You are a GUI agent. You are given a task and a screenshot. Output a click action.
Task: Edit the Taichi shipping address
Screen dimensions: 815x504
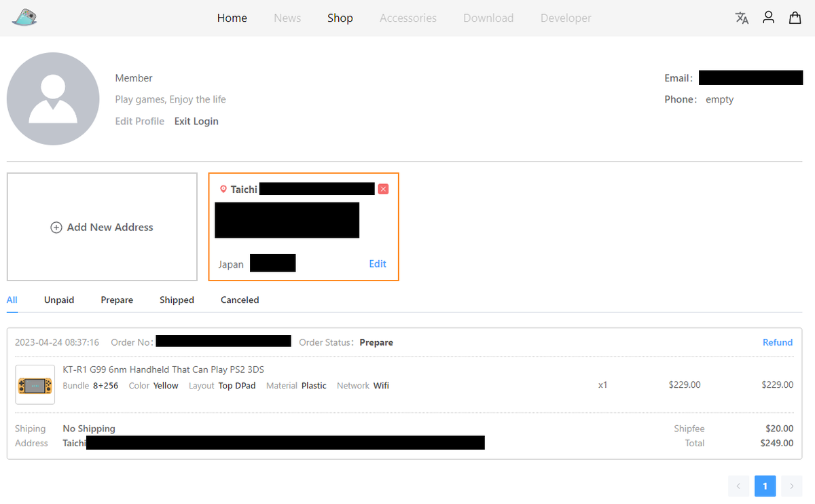[x=378, y=264]
